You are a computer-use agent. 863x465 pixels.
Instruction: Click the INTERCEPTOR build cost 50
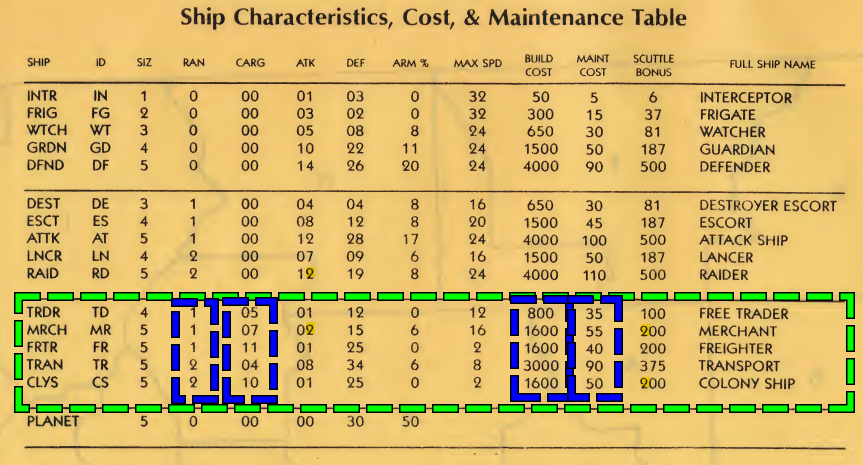540,98
